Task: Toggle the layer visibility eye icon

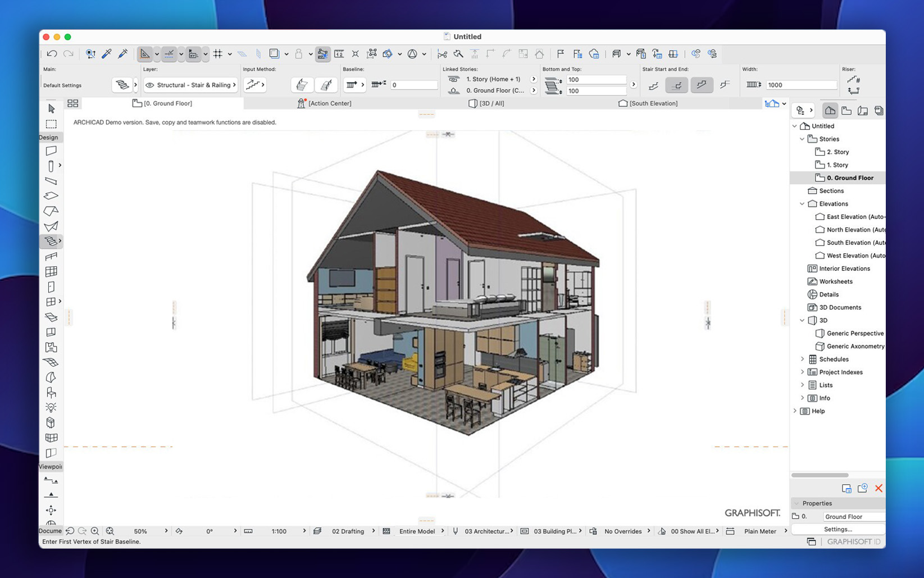Action: coord(150,85)
